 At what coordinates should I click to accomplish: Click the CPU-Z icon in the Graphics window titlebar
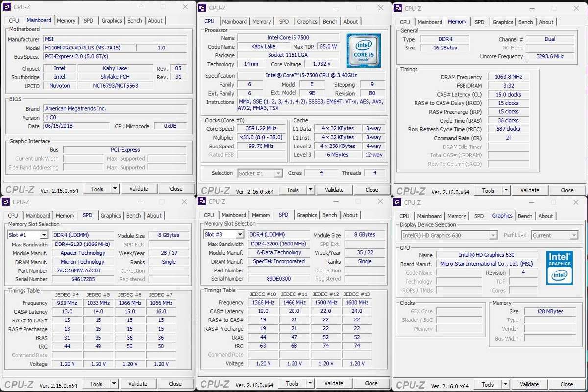click(398, 202)
